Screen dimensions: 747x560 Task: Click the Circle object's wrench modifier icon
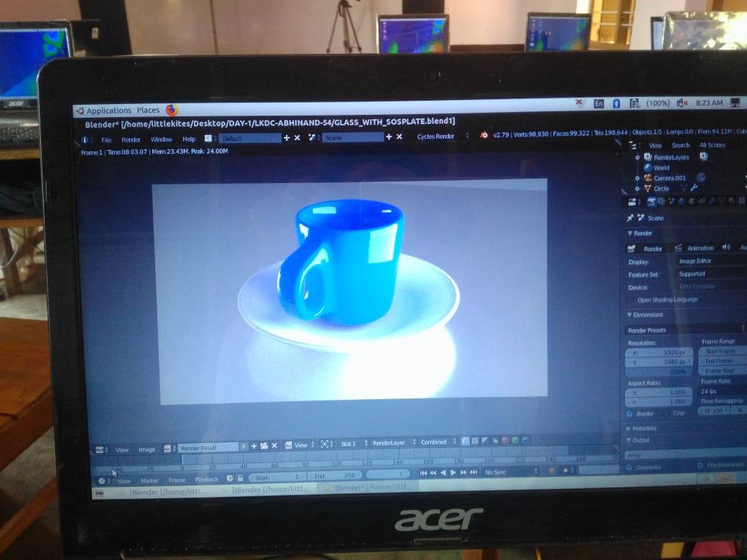click(x=694, y=189)
